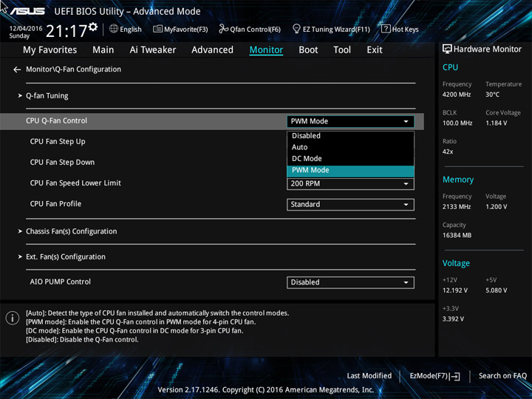Screen dimensions: 532x399
Task: Go to the Boot tab
Action: pyautogui.click(x=308, y=50)
